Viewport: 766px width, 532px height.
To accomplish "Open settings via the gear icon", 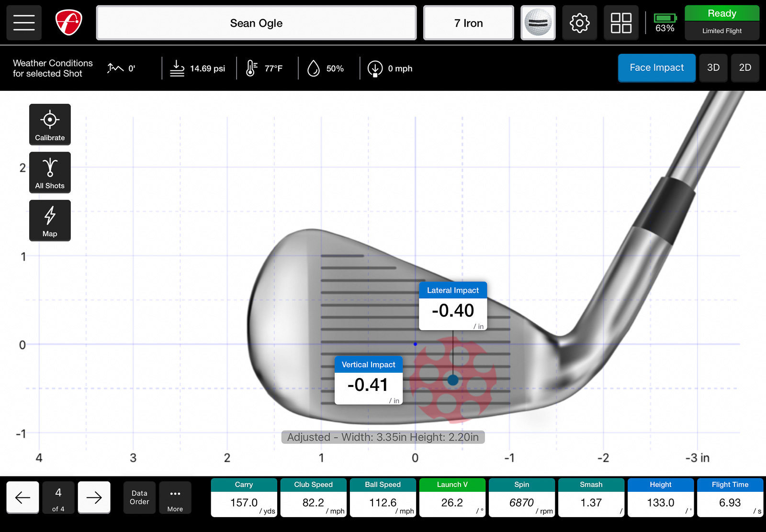I will coord(579,22).
